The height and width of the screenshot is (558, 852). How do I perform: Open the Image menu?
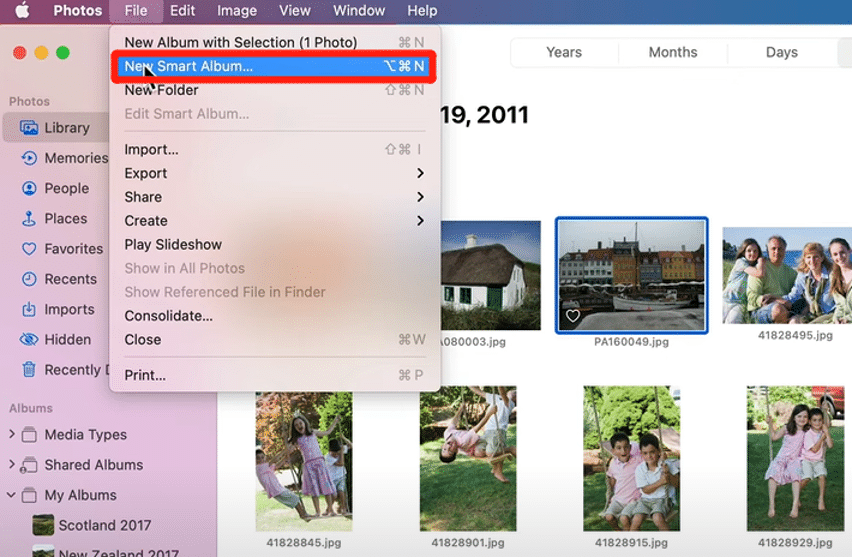[x=237, y=10]
